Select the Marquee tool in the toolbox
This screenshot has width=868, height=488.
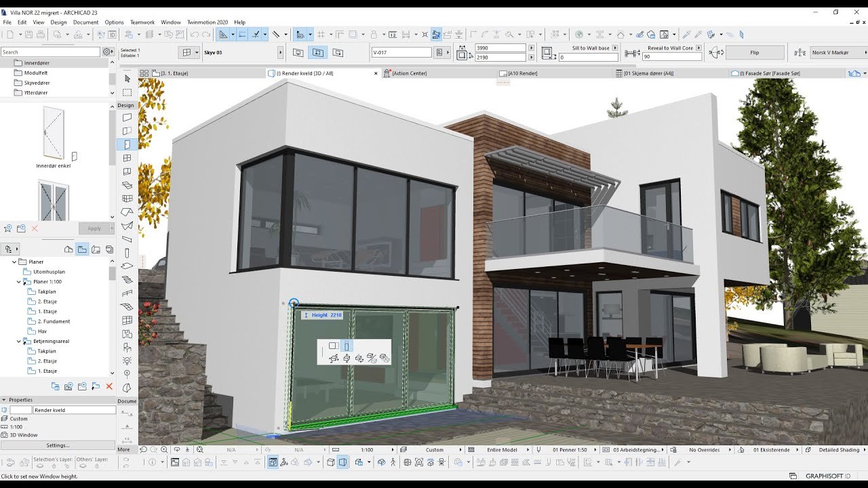pyautogui.click(x=127, y=92)
